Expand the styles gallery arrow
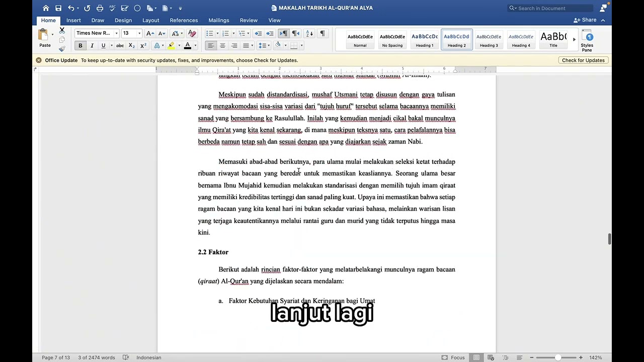Screen dimensions: 644x362 (574, 40)
